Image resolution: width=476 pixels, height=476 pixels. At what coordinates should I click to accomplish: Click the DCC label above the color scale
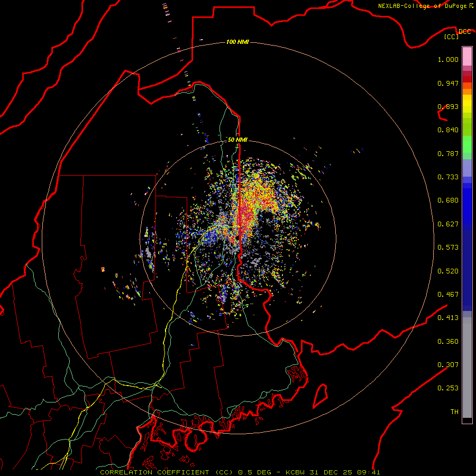464,31
